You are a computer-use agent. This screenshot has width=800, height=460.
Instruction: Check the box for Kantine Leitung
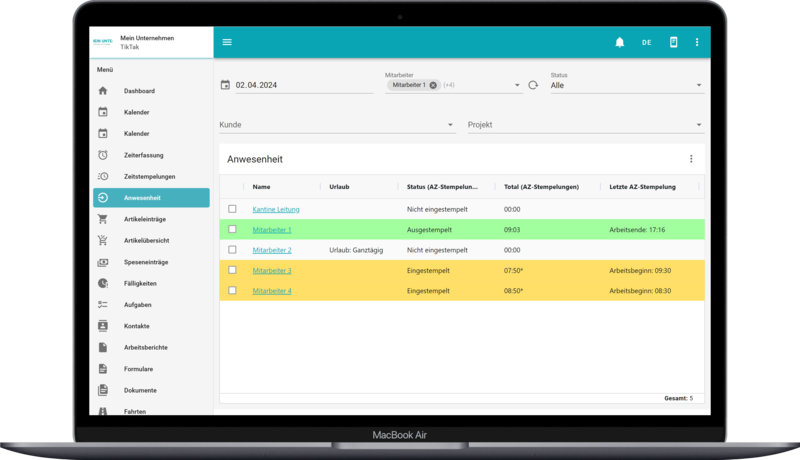tap(233, 209)
